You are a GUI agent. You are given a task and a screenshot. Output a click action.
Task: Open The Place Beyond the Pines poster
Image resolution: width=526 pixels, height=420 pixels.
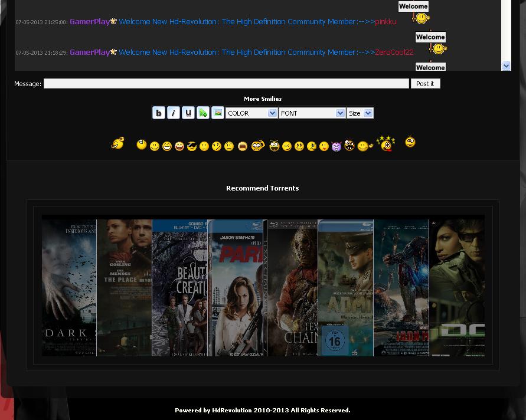[124, 288]
